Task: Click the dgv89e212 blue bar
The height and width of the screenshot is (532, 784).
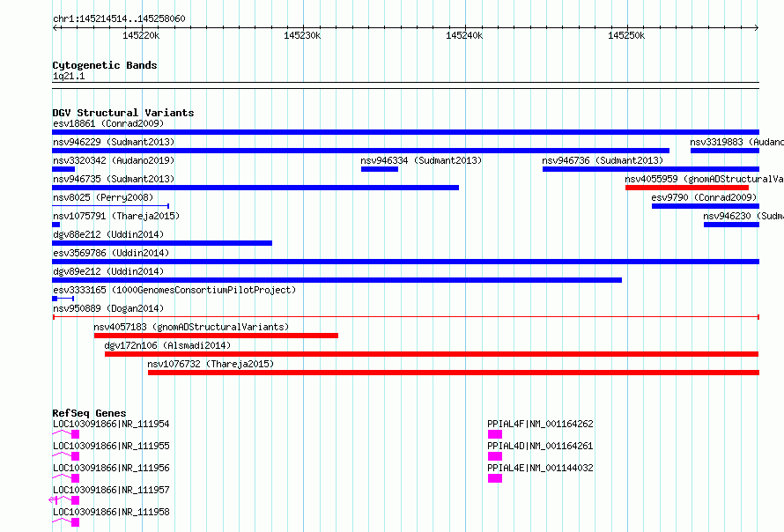Action: [337, 280]
